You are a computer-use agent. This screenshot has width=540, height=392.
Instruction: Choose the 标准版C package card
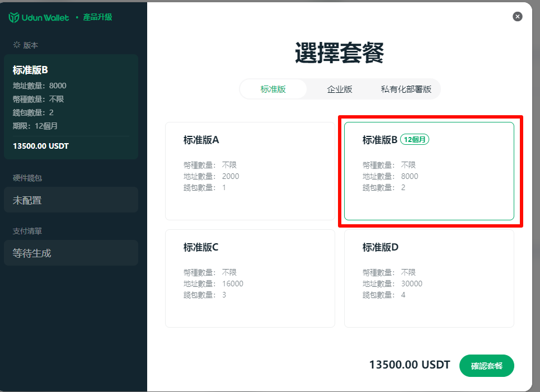tap(250, 278)
